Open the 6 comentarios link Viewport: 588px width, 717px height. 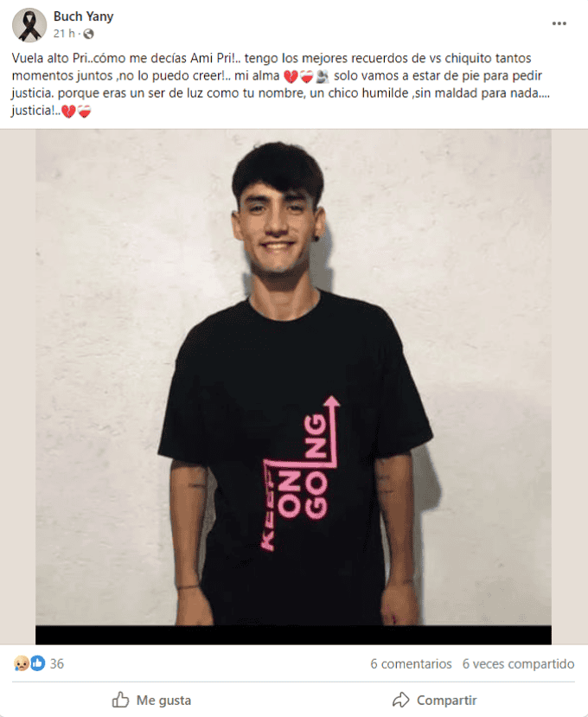pos(411,664)
